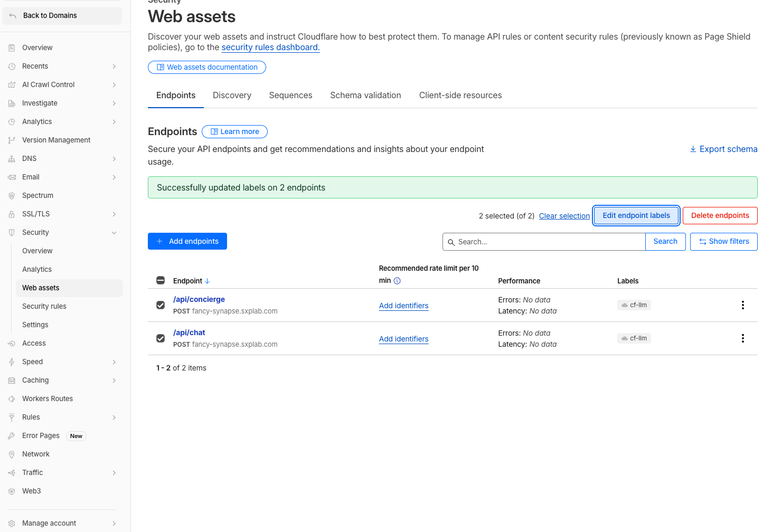Open actions menu for /api/chat row
Image resolution: width=763 pixels, height=532 pixels.
pyautogui.click(x=742, y=338)
